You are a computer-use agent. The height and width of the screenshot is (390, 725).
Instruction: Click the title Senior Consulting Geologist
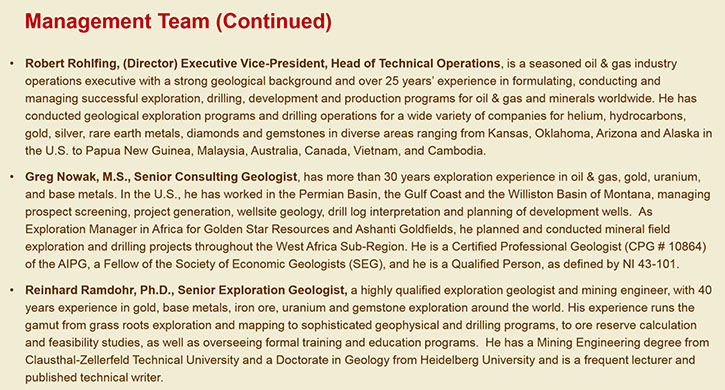point(215,177)
